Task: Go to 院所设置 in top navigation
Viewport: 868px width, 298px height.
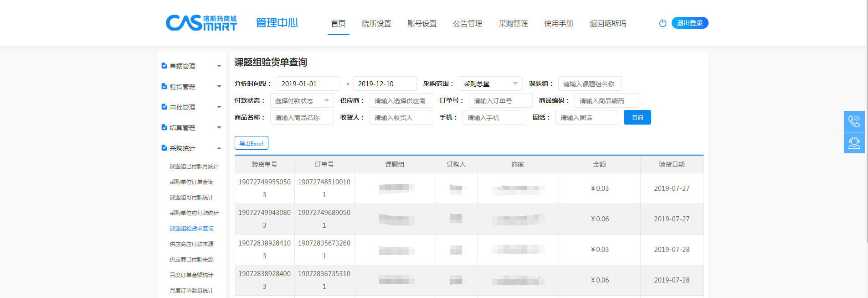Action: click(x=376, y=23)
